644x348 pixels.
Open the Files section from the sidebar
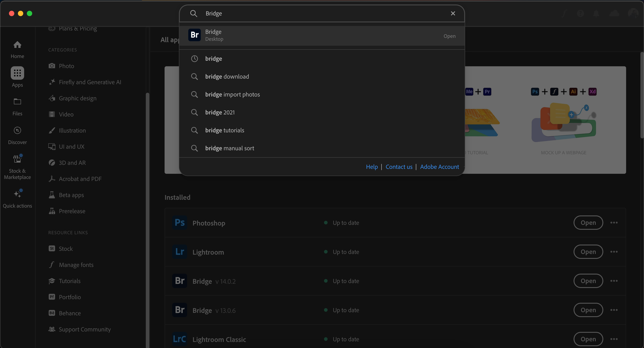(x=17, y=102)
